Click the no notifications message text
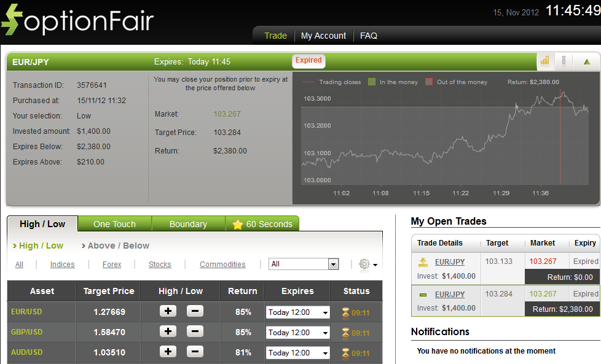Screen dimensions: 601x364 [x=486, y=351]
